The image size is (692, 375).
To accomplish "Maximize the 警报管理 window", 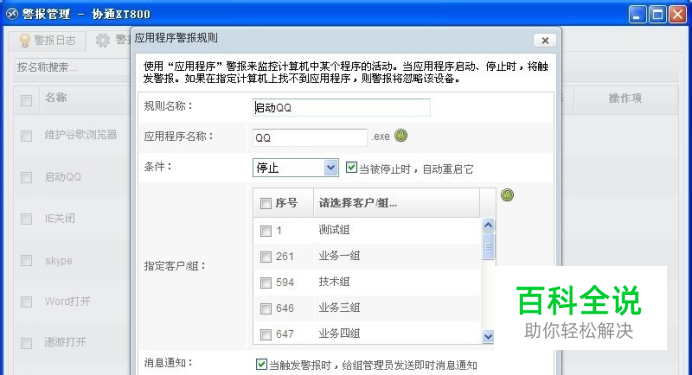I will click(x=658, y=14).
